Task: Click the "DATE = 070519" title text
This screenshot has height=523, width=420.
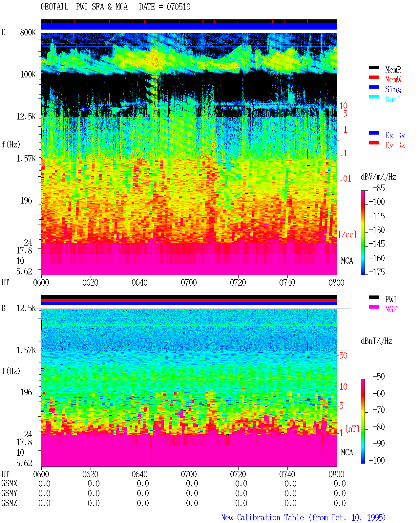Action: (x=165, y=7)
